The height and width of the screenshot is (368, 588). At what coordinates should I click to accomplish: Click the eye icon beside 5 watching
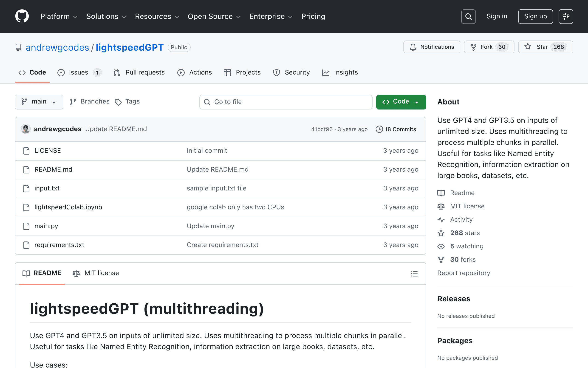441,247
